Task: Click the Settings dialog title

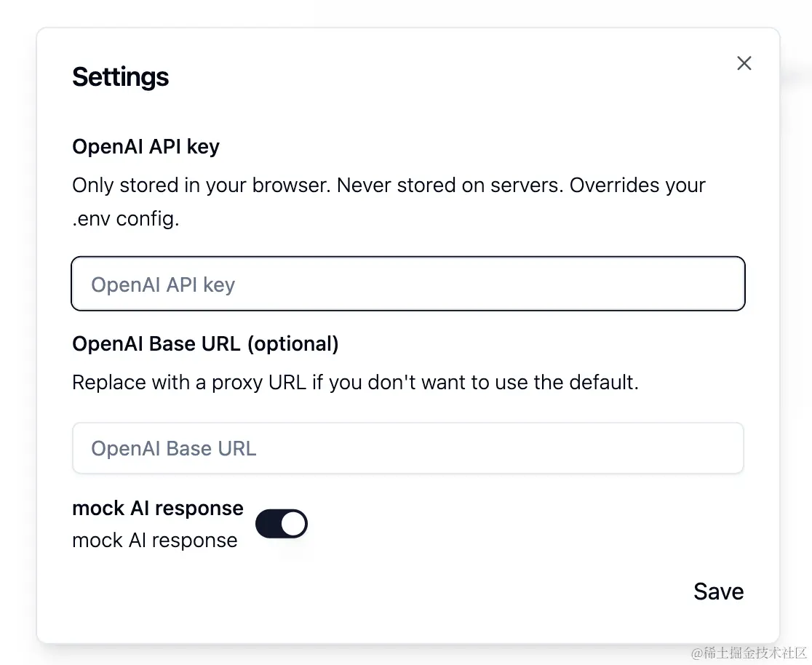Action: click(121, 77)
